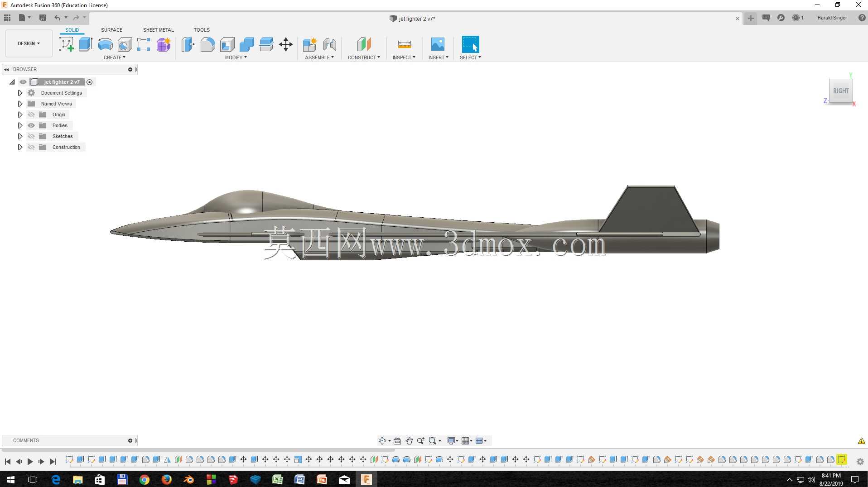
Task: Click the Orbit tool in navigation bar
Action: pos(382,440)
